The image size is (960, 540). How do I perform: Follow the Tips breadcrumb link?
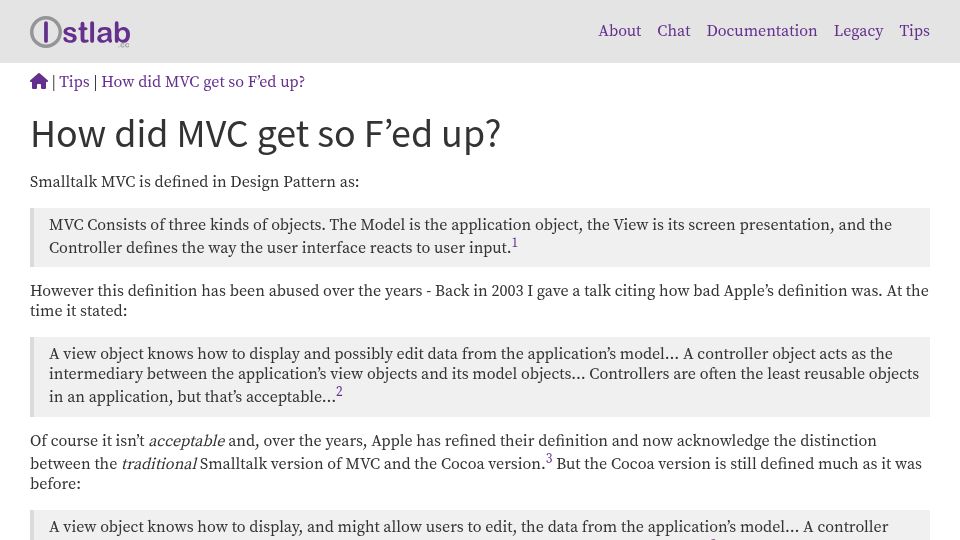coord(74,81)
